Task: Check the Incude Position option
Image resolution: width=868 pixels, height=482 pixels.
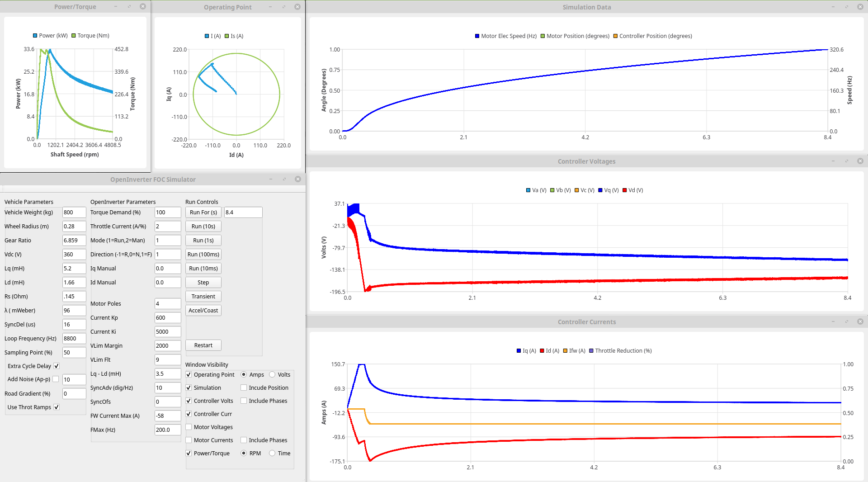Action: pos(244,388)
